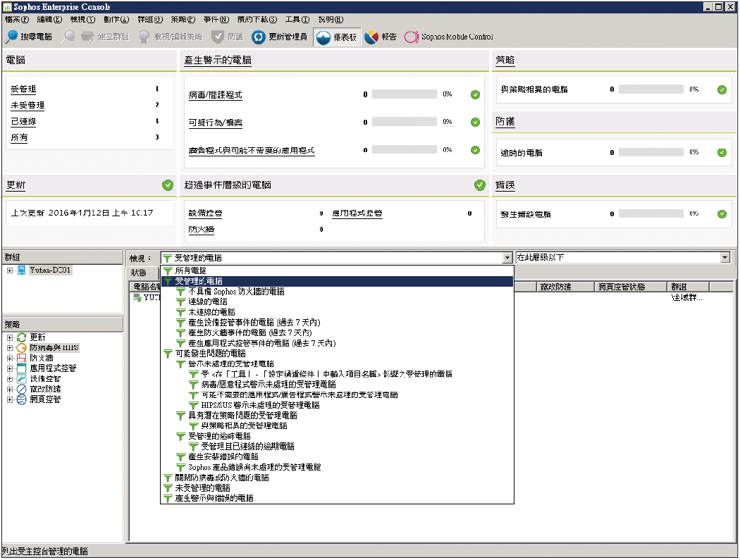This screenshot has height=560, width=740.
Task: Open the 策略 menu
Action: pyautogui.click(x=183, y=19)
